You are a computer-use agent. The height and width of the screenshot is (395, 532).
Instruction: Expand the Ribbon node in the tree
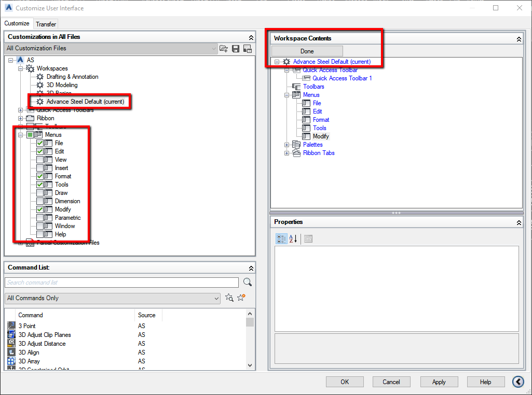coord(20,118)
